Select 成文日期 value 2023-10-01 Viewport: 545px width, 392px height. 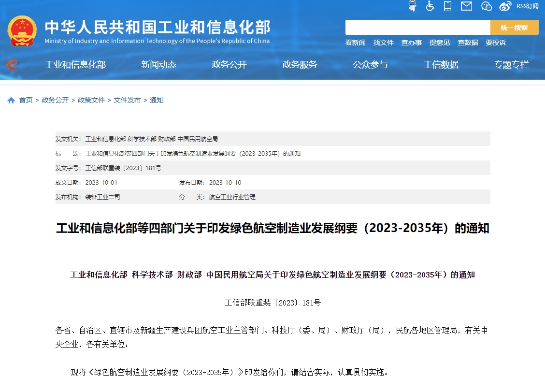(101, 183)
